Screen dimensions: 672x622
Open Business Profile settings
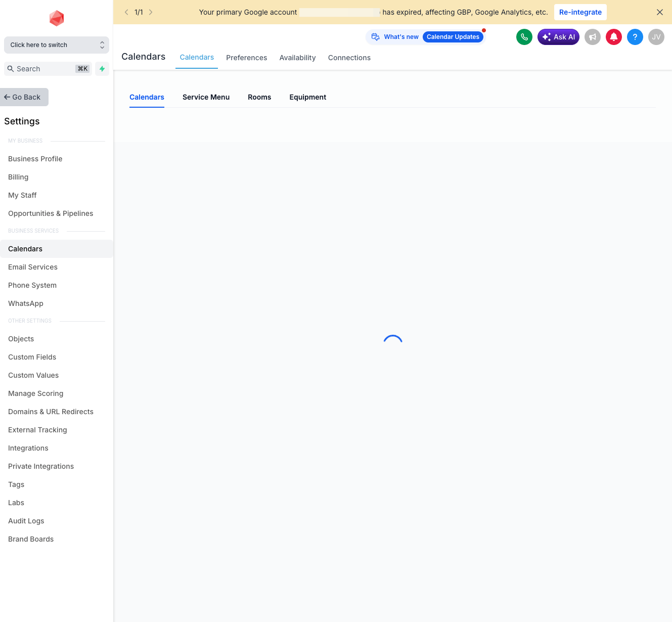57,159
